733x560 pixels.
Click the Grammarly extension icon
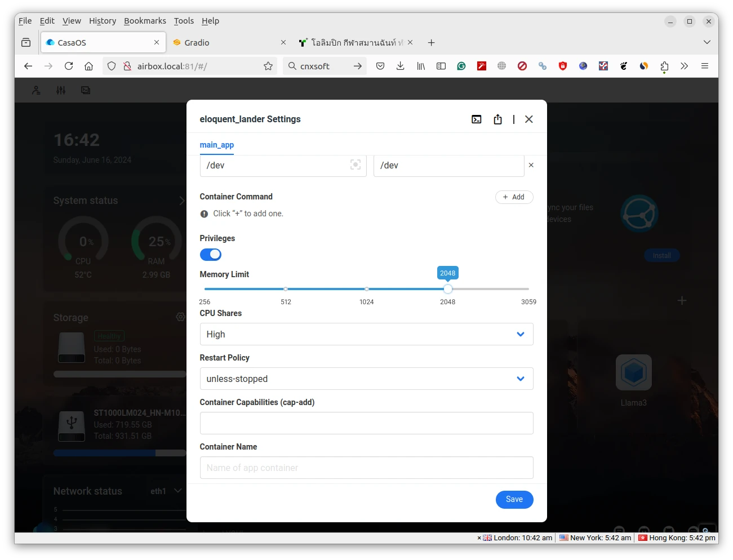(x=461, y=66)
